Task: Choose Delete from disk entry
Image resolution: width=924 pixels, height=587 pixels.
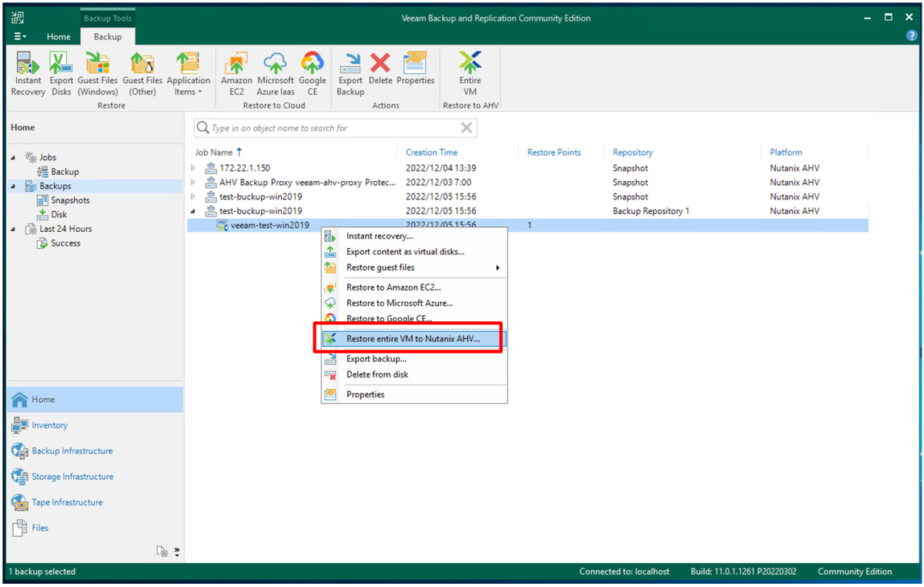Action: point(414,374)
